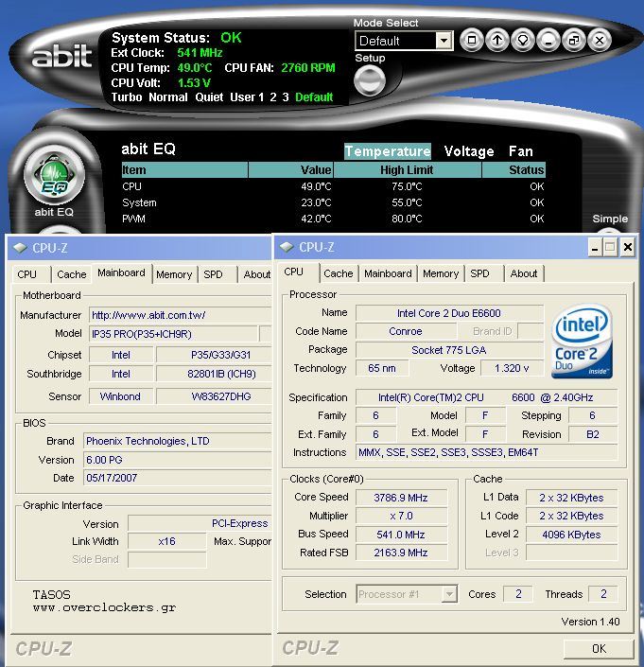
Task: Click the up-arrow round button in abit panel
Action: (x=497, y=41)
